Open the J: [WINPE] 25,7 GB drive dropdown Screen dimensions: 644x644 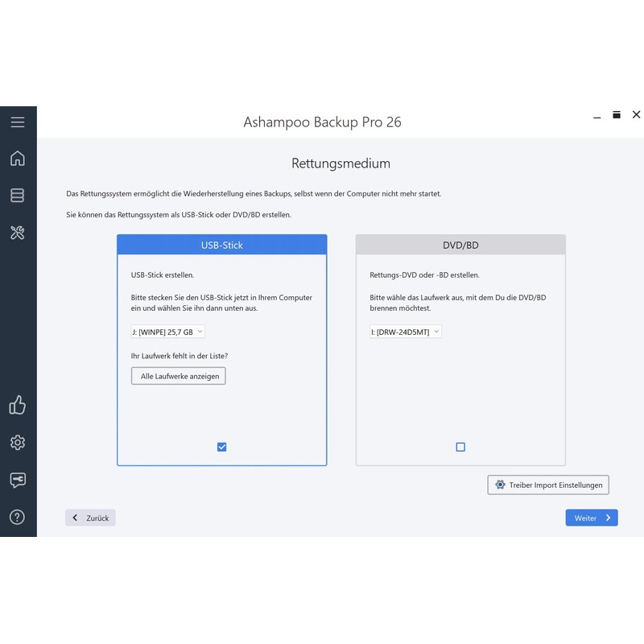[167, 331]
